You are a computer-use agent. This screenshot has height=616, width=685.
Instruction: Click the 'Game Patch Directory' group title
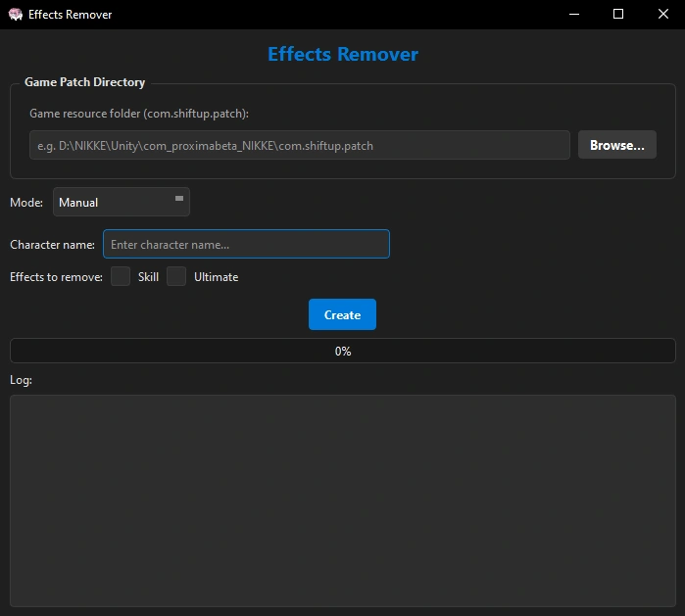84,82
